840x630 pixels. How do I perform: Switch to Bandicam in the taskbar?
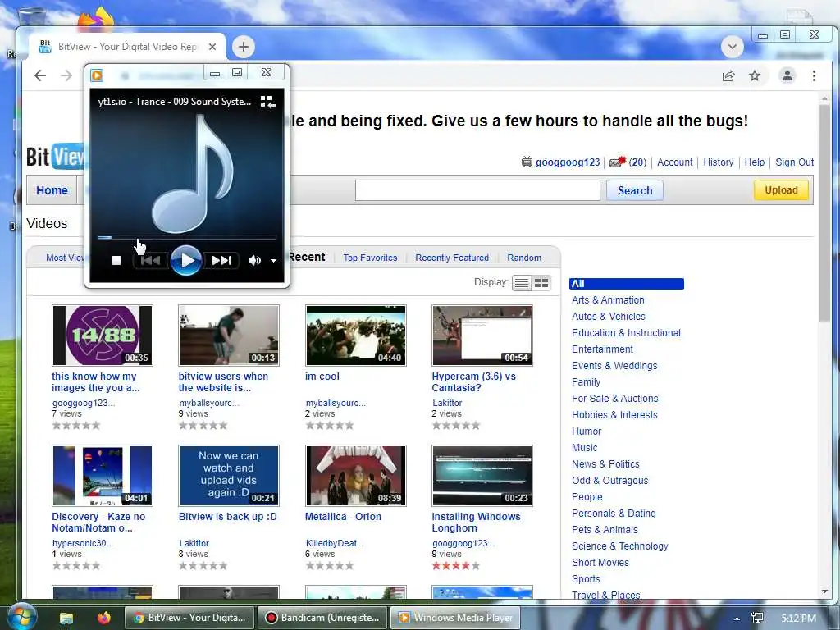[322, 618]
